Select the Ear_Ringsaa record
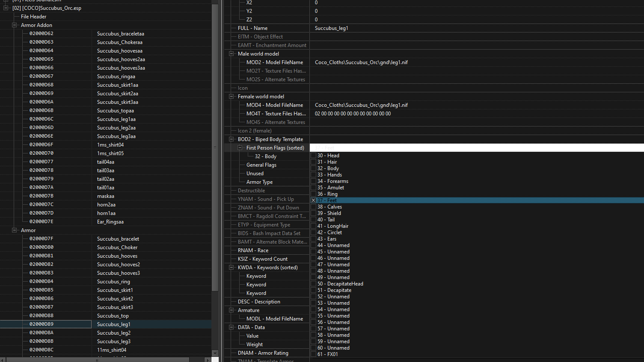644x362 pixels. click(110, 222)
